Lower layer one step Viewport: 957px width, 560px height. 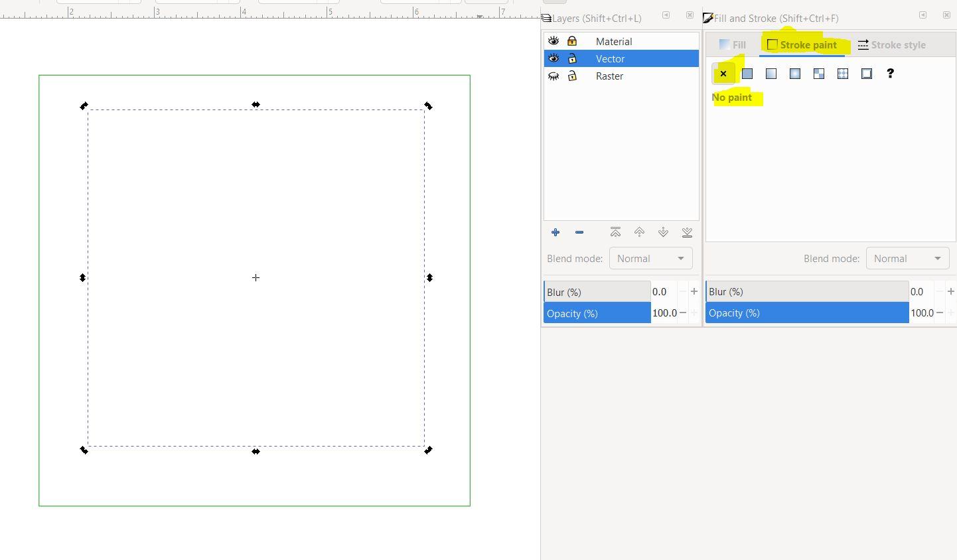pyautogui.click(x=663, y=232)
